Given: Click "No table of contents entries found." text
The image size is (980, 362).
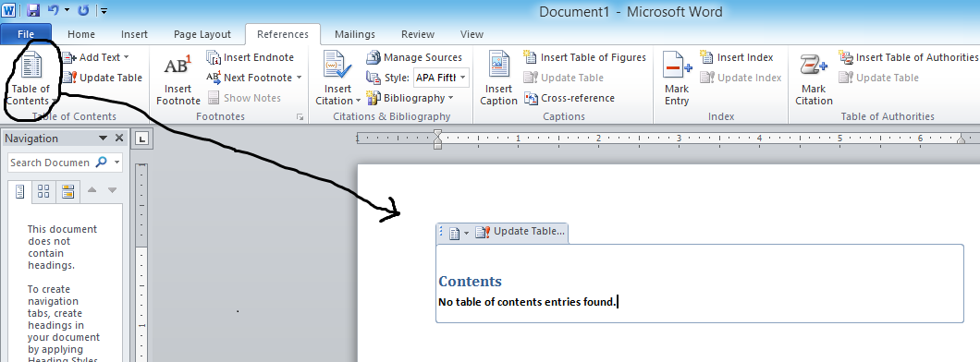Looking at the screenshot, I should coord(527,301).
